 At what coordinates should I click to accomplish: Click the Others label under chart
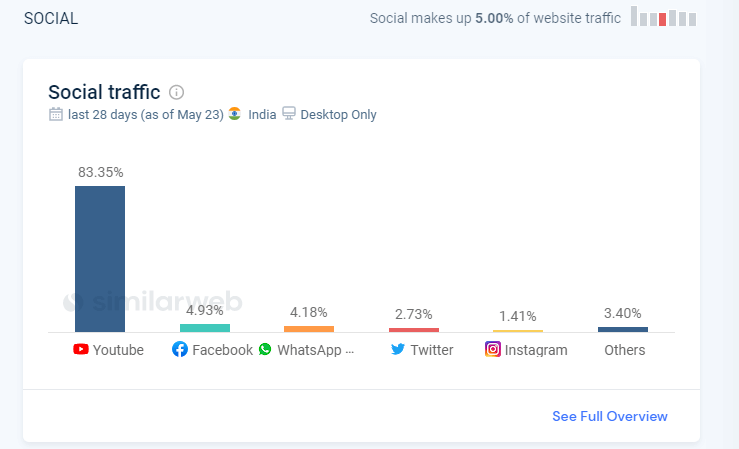[x=624, y=350]
